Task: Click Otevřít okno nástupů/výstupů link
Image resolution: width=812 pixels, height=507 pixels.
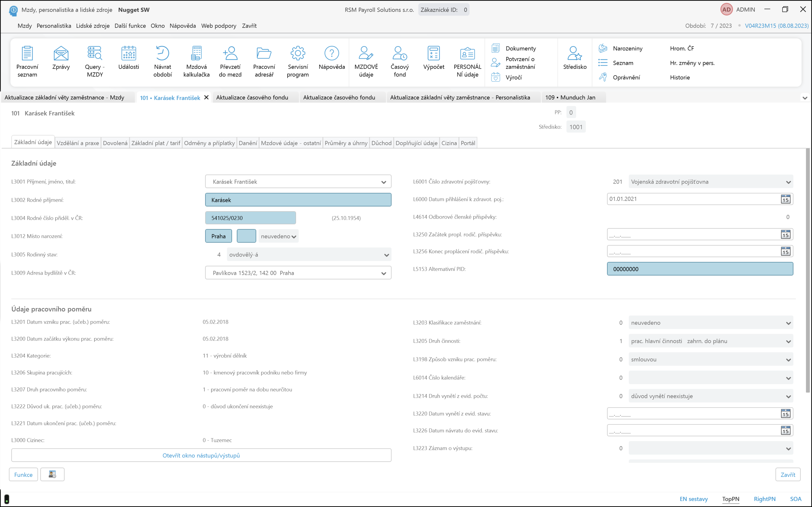Action: tap(201, 455)
